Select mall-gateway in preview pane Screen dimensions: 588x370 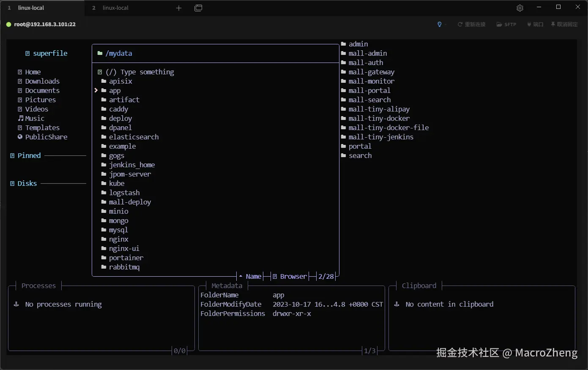pos(371,72)
